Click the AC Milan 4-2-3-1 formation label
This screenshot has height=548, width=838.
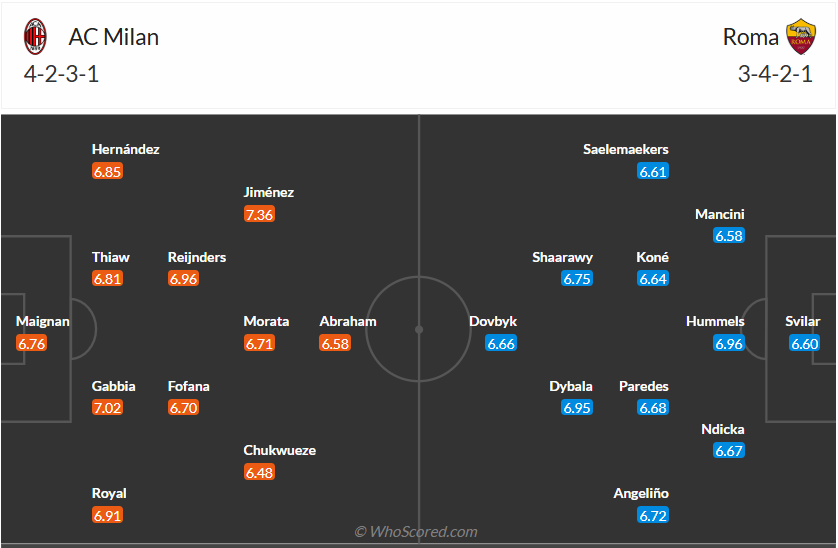coord(62,74)
